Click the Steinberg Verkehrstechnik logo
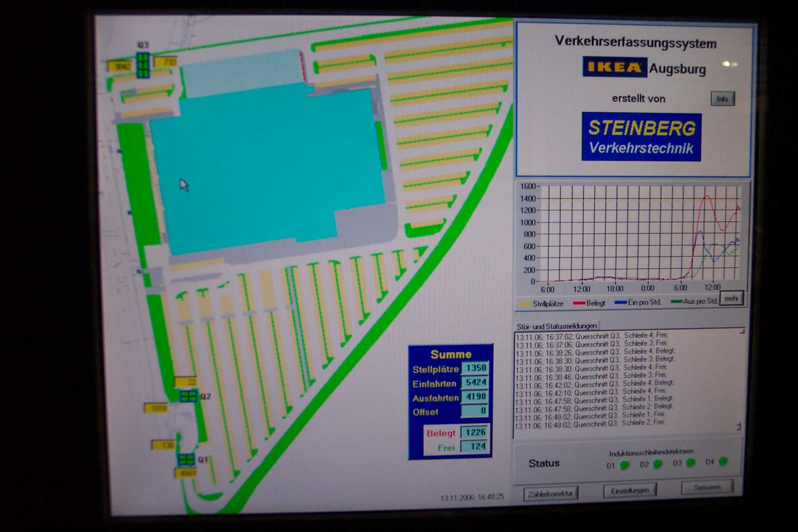798x532 pixels. tap(641, 137)
